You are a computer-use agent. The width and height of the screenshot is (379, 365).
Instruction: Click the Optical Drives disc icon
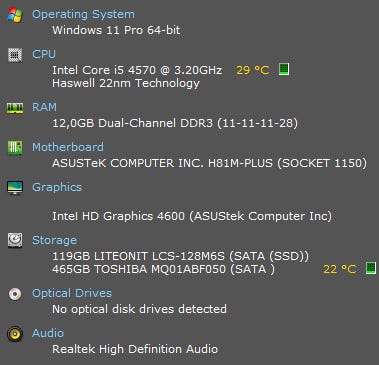click(x=15, y=294)
